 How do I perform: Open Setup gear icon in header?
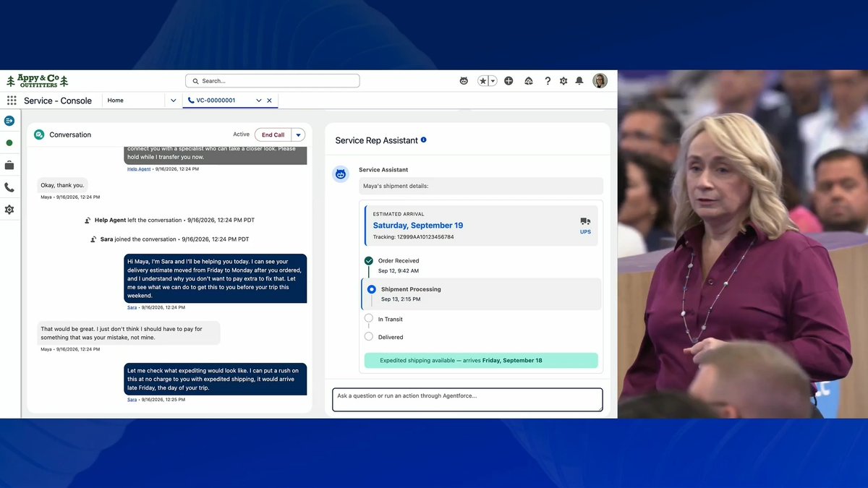(563, 81)
